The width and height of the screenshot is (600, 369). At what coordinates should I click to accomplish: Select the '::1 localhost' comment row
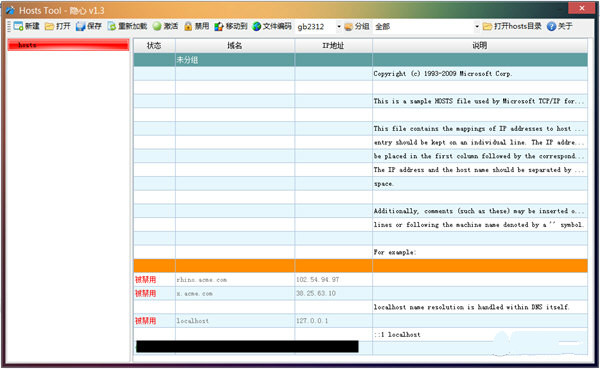click(360, 335)
